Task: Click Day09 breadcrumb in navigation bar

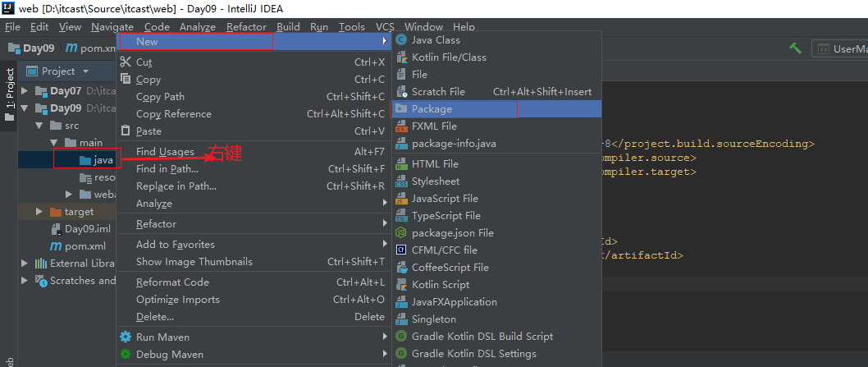Action: [31, 48]
